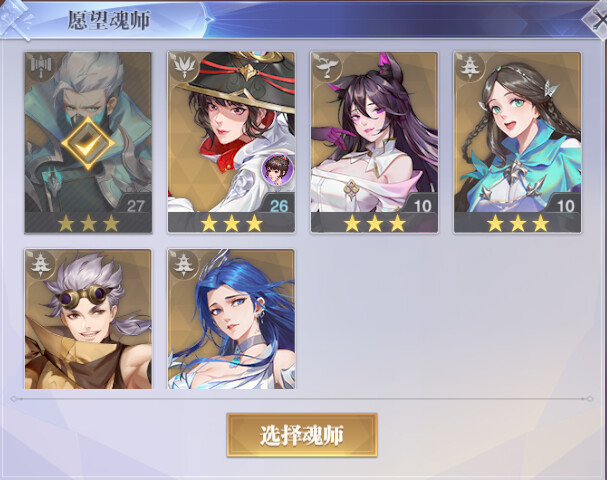
Task: Select the braided-hair girl in teal cape
Action: click(518, 142)
